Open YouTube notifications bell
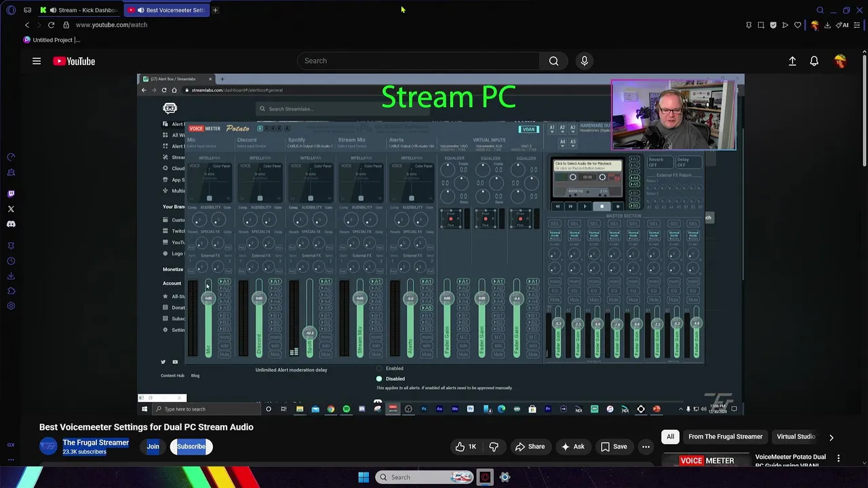The width and height of the screenshot is (868, 488). pyautogui.click(x=814, y=61)
